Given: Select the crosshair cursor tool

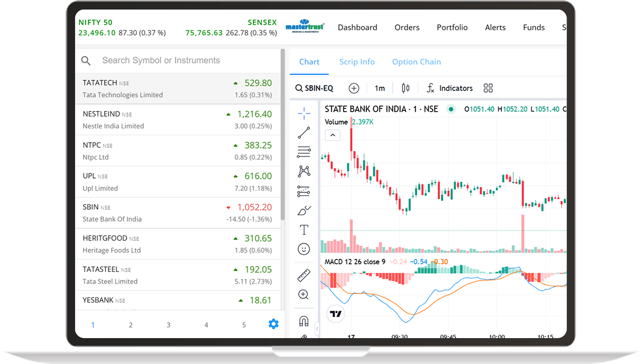Looking at the screenshot, I should (x=304, y=113).
